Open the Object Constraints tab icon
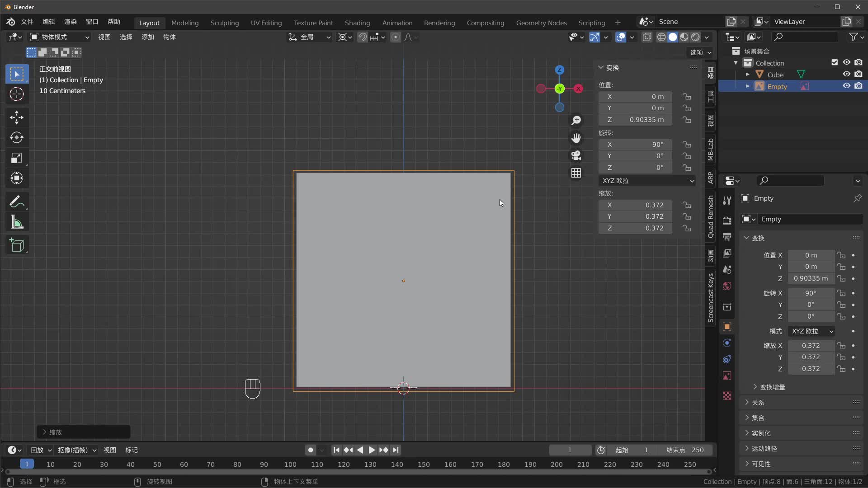868x488 pixels. [x=727, y=359]
